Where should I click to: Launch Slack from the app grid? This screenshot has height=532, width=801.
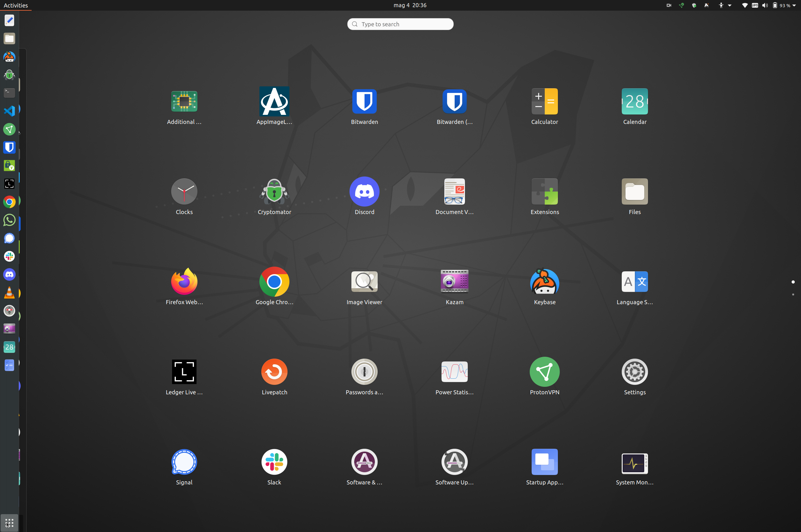274,462
